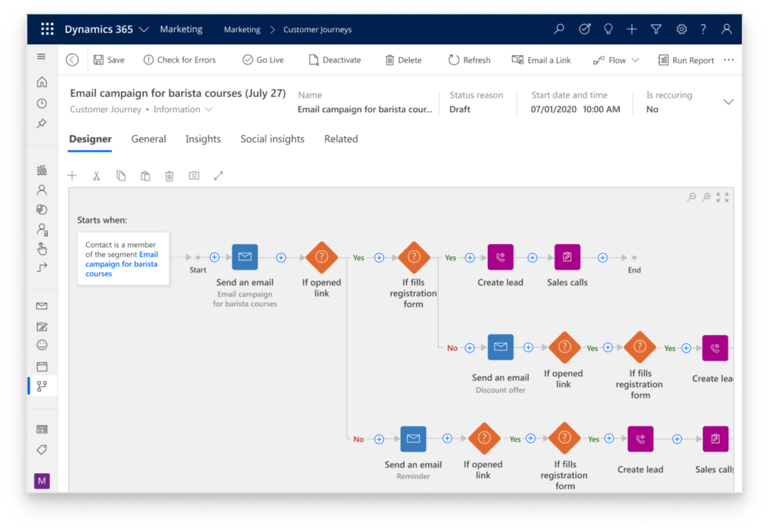
Task: Select the Send an email tile after Start
Action: (x=245, y=257)
